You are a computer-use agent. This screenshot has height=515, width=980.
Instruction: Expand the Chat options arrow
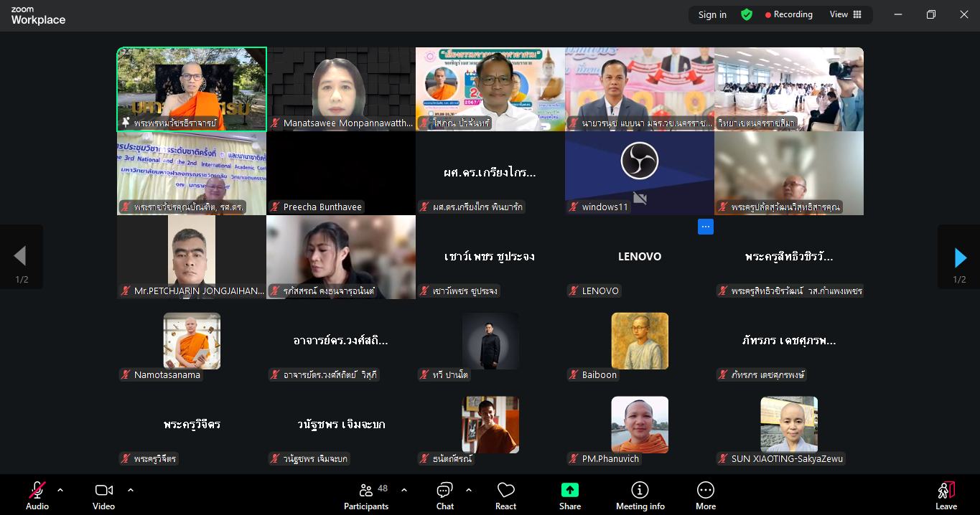tap(469, 490)
